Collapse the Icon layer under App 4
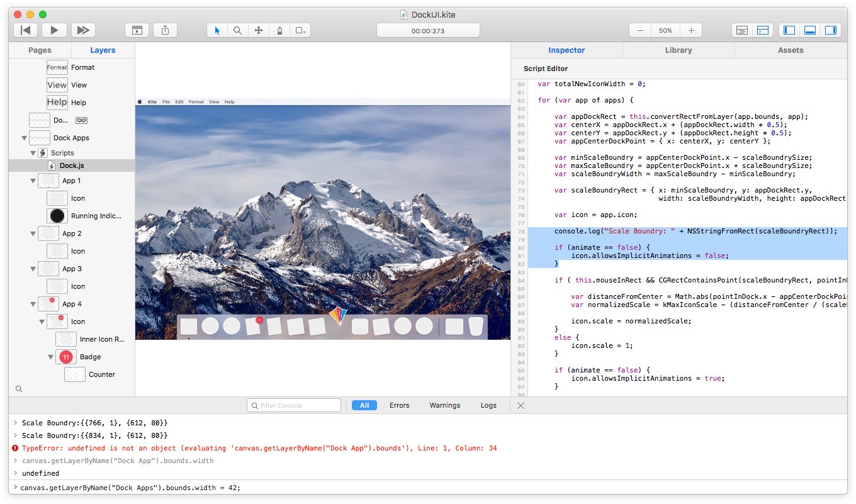Viewport: 856px width, 504px height. [42, 322]
